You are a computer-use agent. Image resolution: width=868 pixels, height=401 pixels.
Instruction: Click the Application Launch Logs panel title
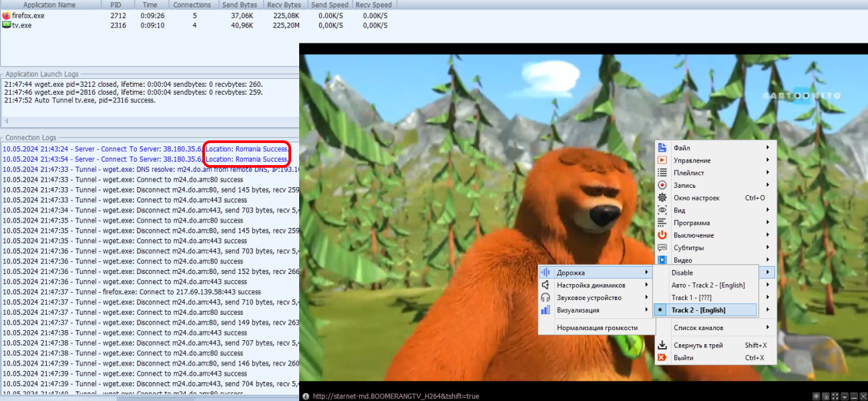(x=42, y=74)
